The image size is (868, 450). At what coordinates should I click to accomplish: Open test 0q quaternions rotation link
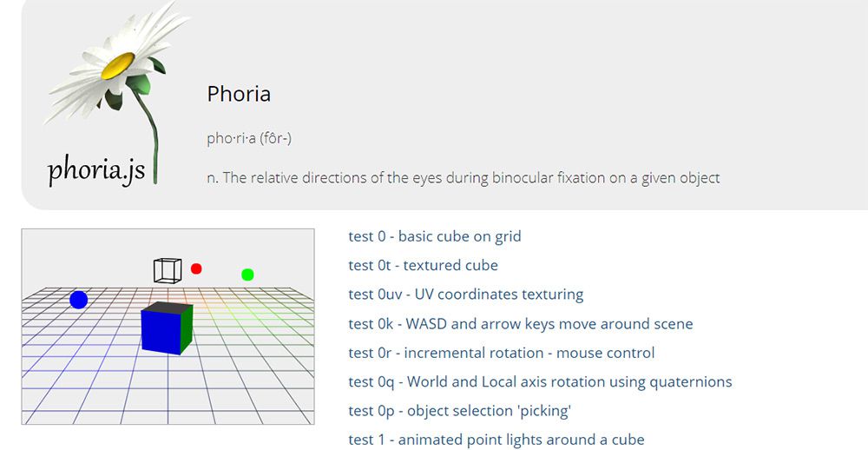coord(540,381)
